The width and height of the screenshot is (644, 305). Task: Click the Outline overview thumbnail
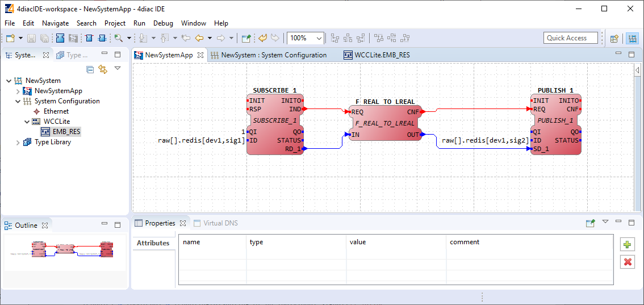(65, 252)
